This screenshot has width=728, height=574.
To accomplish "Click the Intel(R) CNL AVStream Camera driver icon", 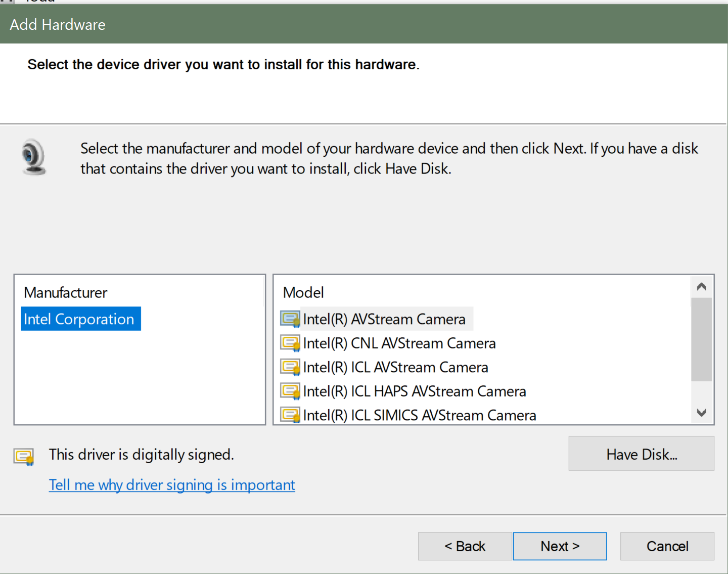I will pyautogui.click(x=290, y=343).
